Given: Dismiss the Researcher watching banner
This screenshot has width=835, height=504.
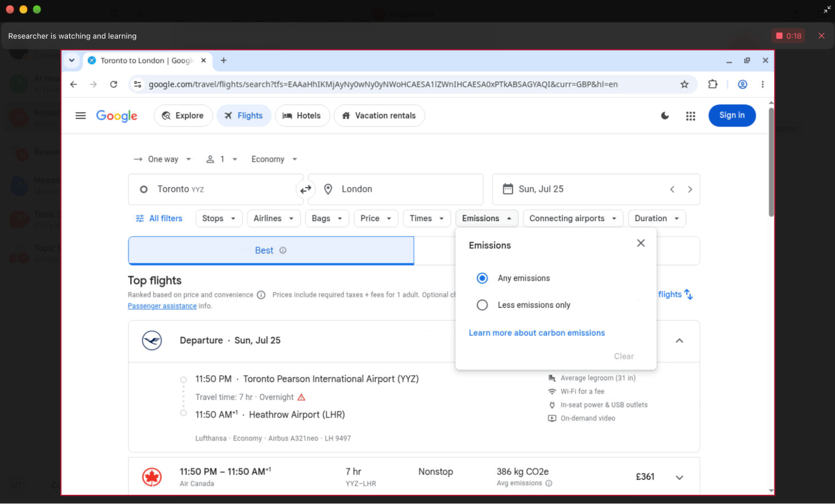Looking at the screenshot, I should [x=821, y=36].
